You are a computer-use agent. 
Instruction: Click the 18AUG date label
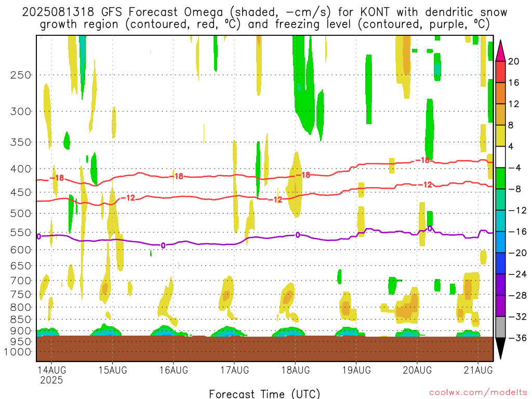coord(295,370)
